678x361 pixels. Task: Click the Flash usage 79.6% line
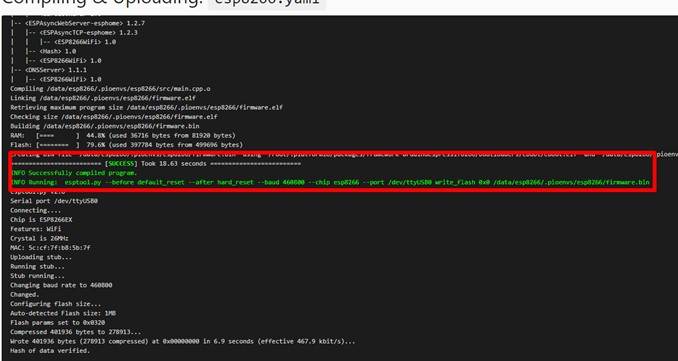point(127,145)
